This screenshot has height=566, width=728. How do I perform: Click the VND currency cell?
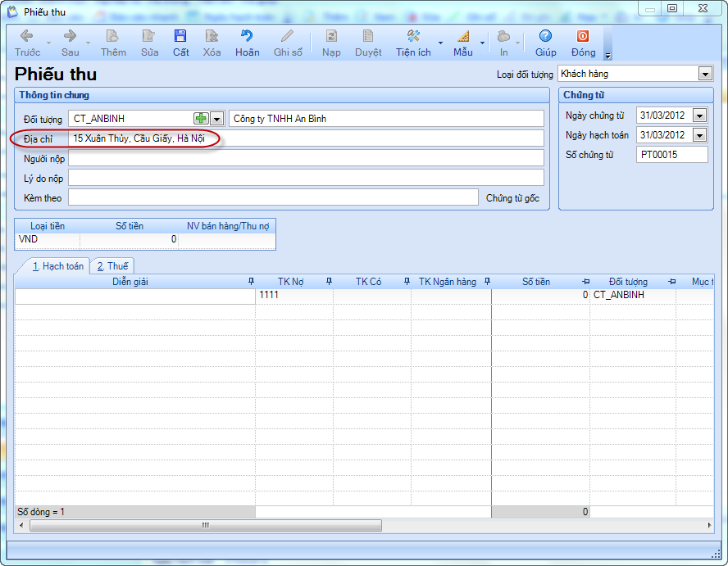pyautogui.click(x=48, y=239)
